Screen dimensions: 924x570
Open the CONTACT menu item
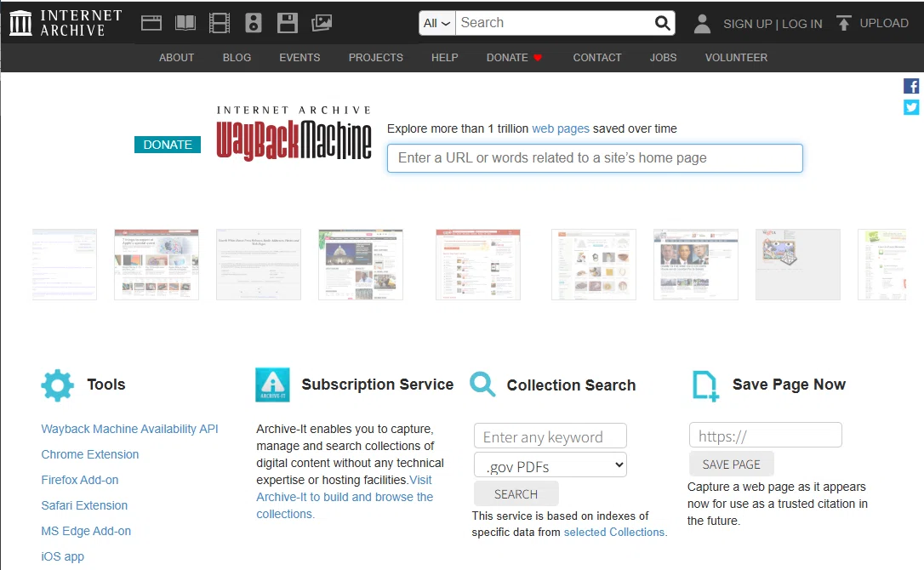(597, 58)
